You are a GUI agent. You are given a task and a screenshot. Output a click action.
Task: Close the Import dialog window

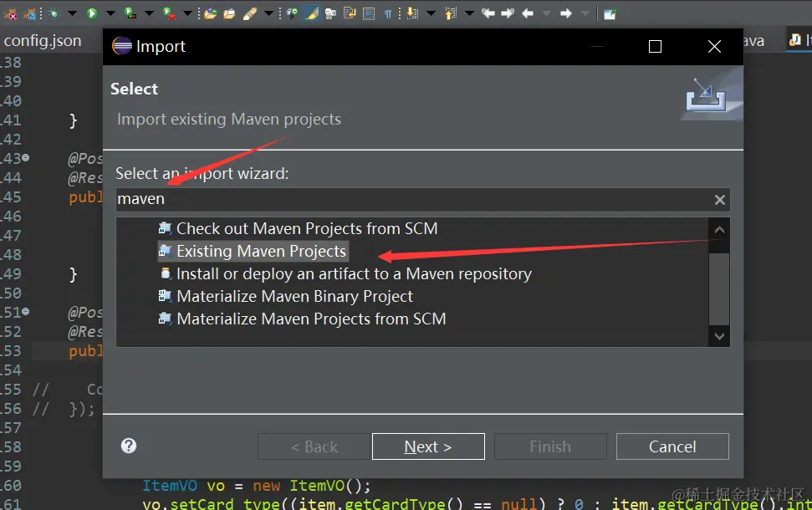pyautogui.click(x=714, y=47)
